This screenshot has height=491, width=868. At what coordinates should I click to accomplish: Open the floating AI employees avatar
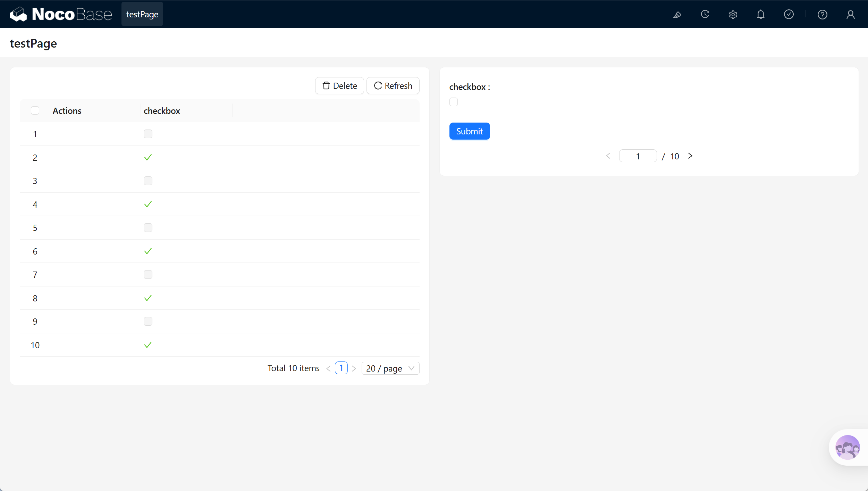(x=848, y=447)
